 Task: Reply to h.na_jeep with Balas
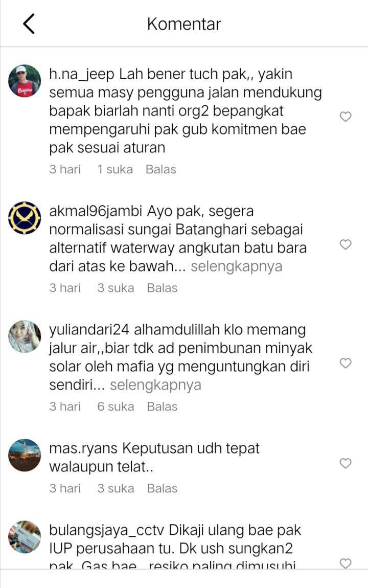[161, 169]
